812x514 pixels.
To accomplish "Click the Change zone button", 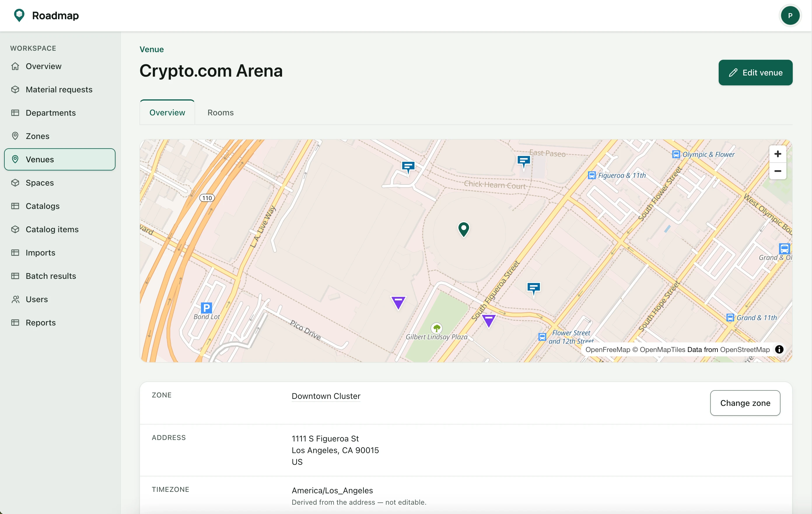I will pyautogui.click(x=745, y=403).
